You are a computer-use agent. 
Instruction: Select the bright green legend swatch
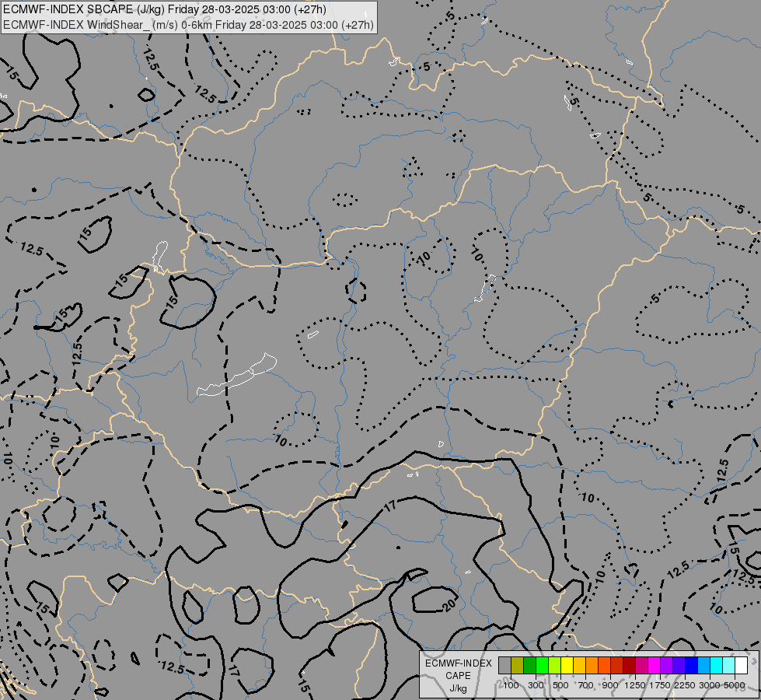pyautogui.click(x=542, y=665)
